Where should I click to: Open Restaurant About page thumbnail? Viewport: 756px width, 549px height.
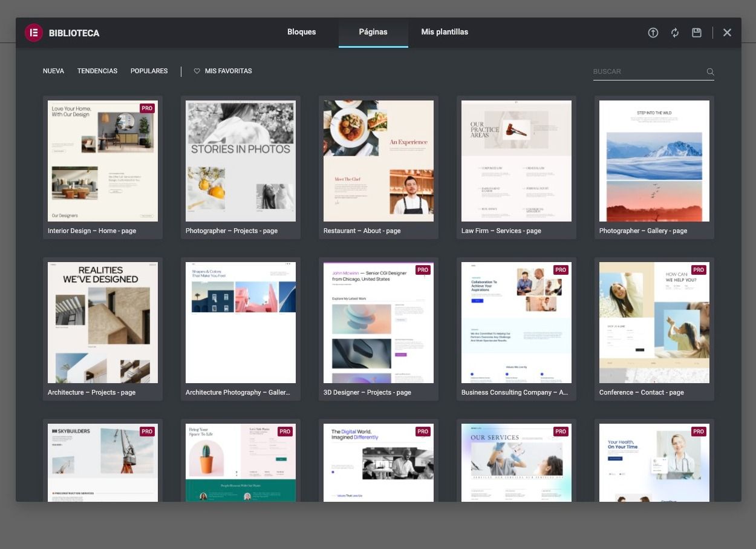(x=379, y=161)
